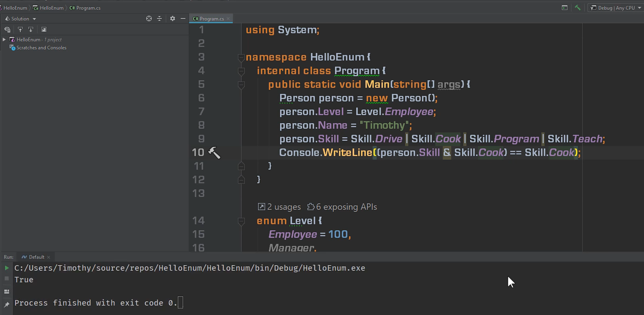Close the Default run tab
Screen dimensions: 644x315
pyautogui.click(x=48, y=257)
